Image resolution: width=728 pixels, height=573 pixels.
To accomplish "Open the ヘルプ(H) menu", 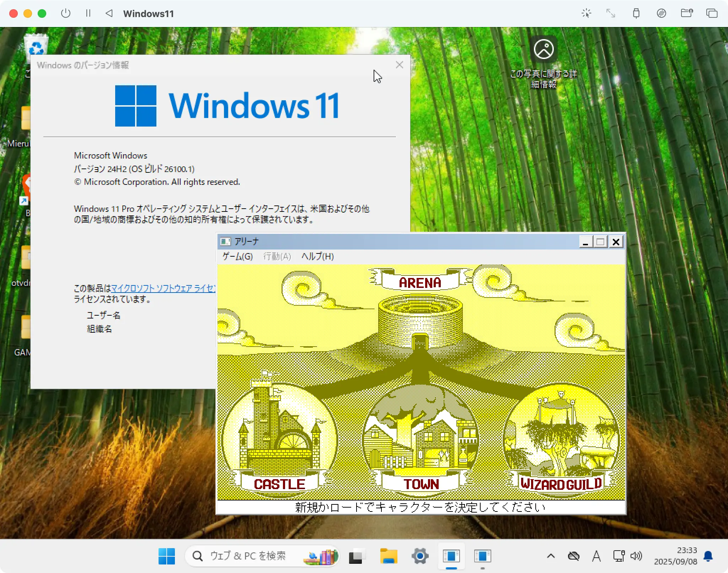I will [x=317, y=256].
